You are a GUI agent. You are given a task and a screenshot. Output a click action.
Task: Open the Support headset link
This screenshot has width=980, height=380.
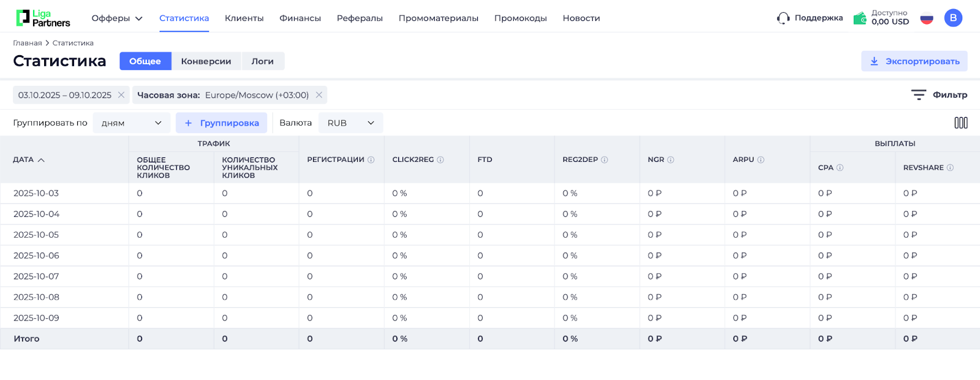(x=809, y=18)
